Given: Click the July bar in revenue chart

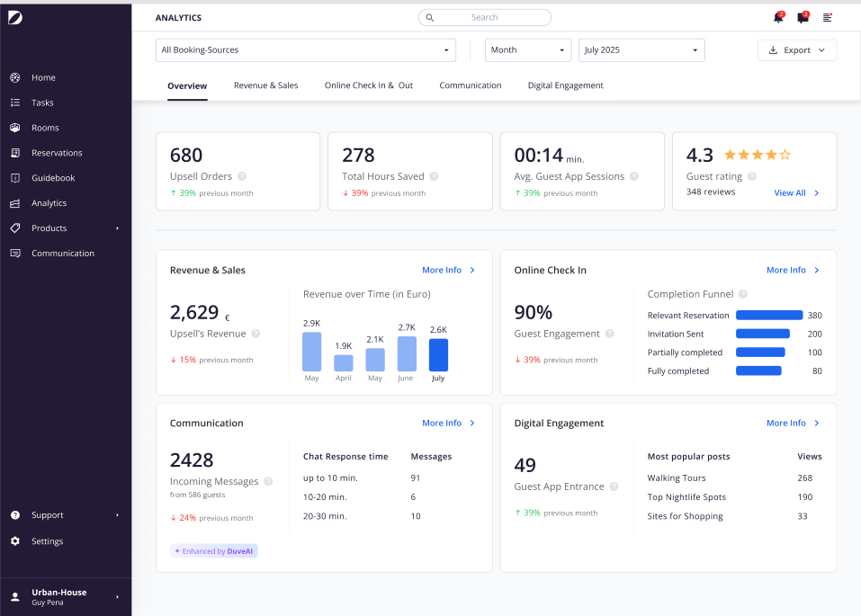Looking at the screenshot, I should click(x=438, y=354).
